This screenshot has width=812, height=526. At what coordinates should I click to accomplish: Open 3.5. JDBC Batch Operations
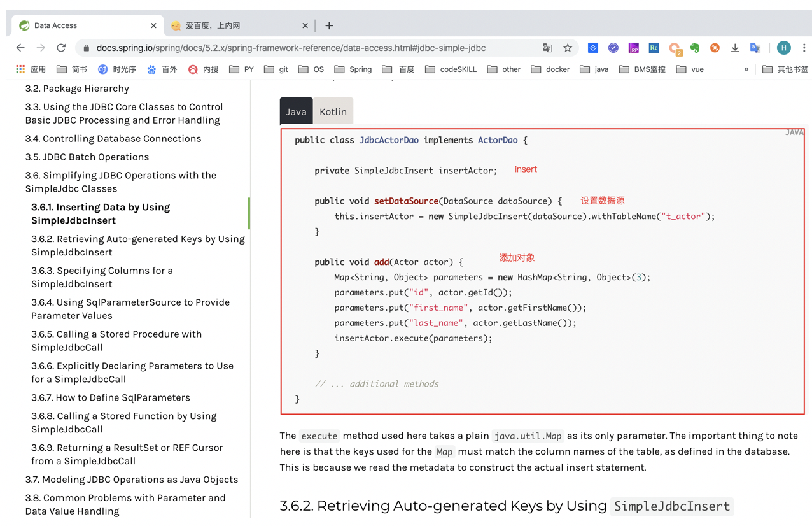pos(87,157)
